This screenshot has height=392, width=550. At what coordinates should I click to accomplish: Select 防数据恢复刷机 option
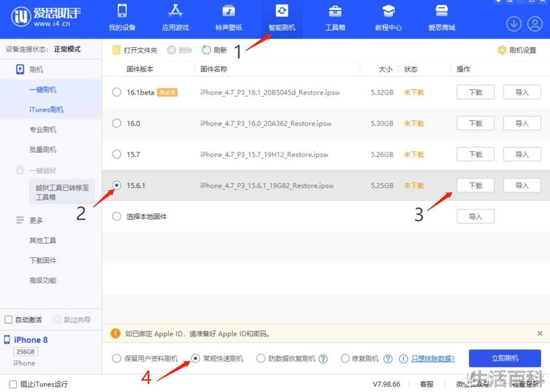[x=261, y=359]
